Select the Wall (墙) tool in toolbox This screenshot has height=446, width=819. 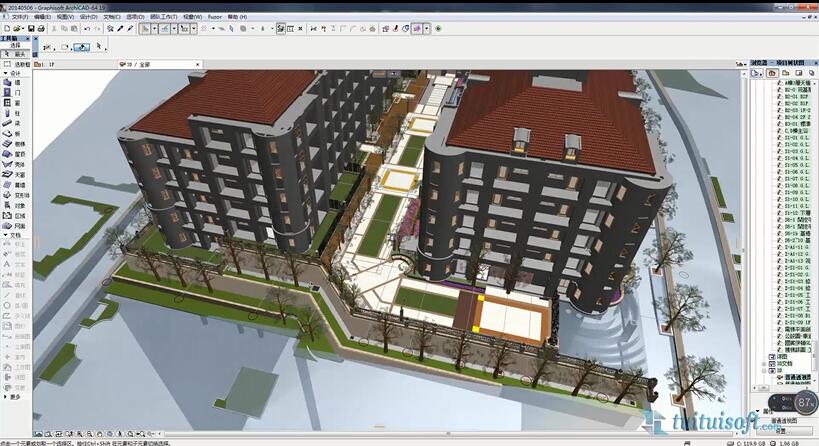click(x=12, y=83)
